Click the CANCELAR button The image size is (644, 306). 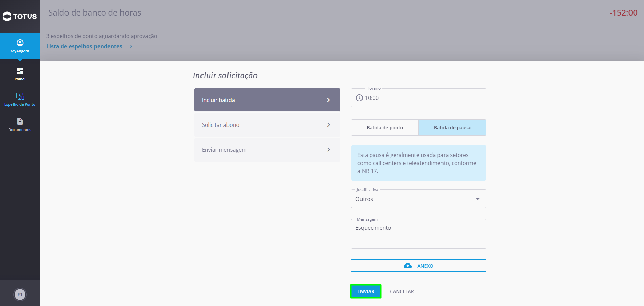[x=402, y=291]
